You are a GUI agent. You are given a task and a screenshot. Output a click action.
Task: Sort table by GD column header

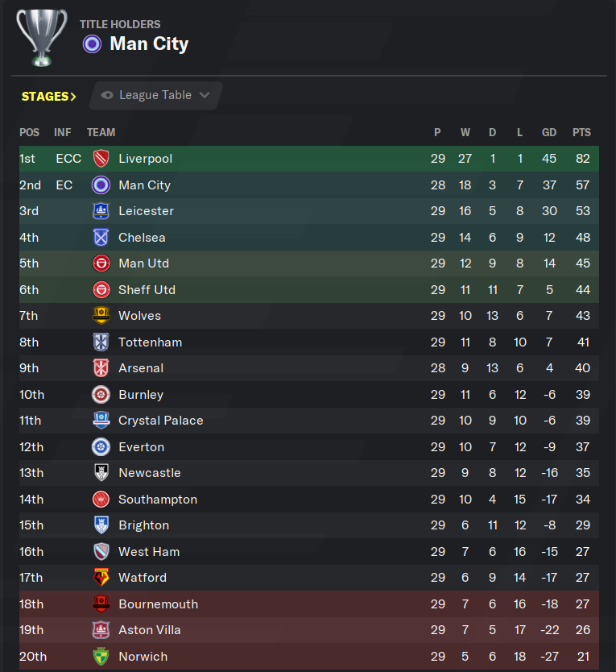click(549, 132)
